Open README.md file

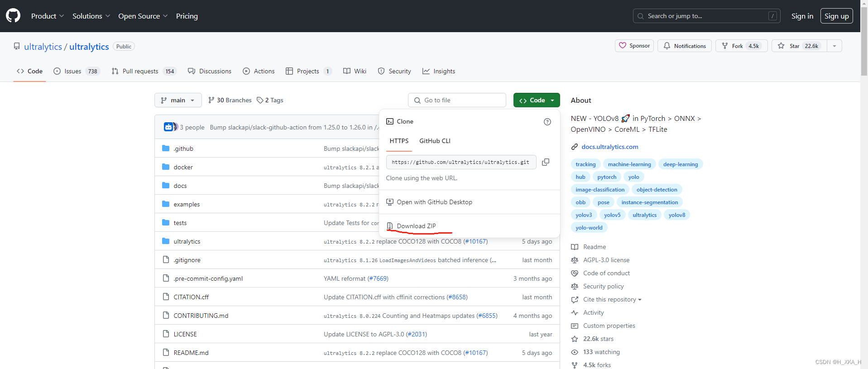(191, 353)
